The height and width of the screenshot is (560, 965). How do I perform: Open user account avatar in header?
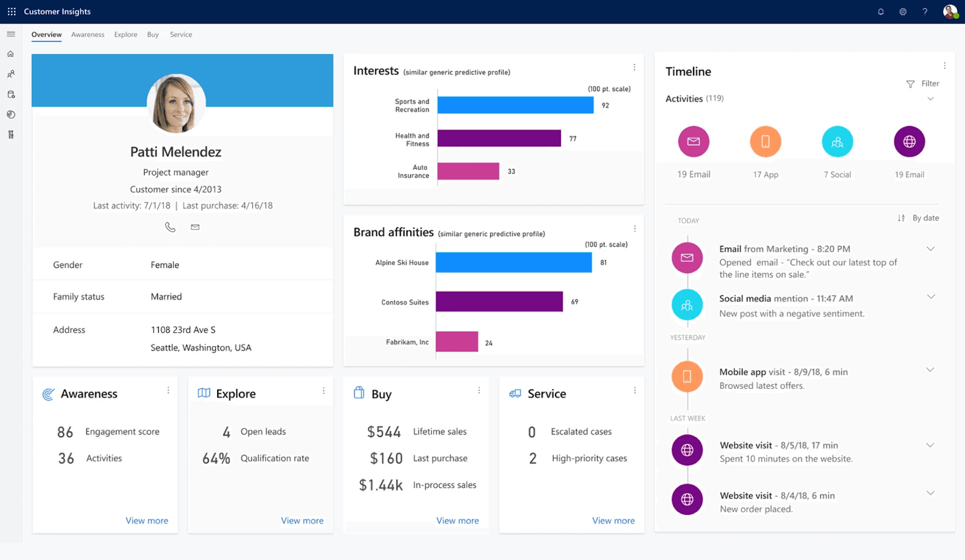tap(950, 11)
